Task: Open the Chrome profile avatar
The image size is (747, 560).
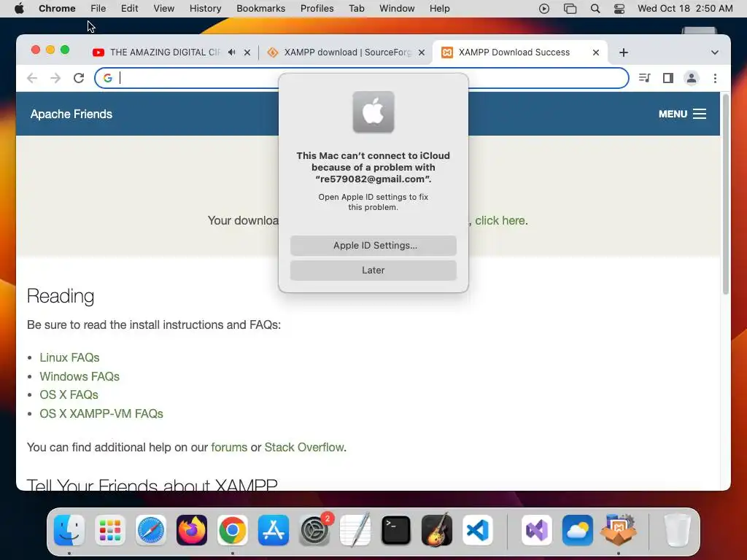Action: [692, 78]
